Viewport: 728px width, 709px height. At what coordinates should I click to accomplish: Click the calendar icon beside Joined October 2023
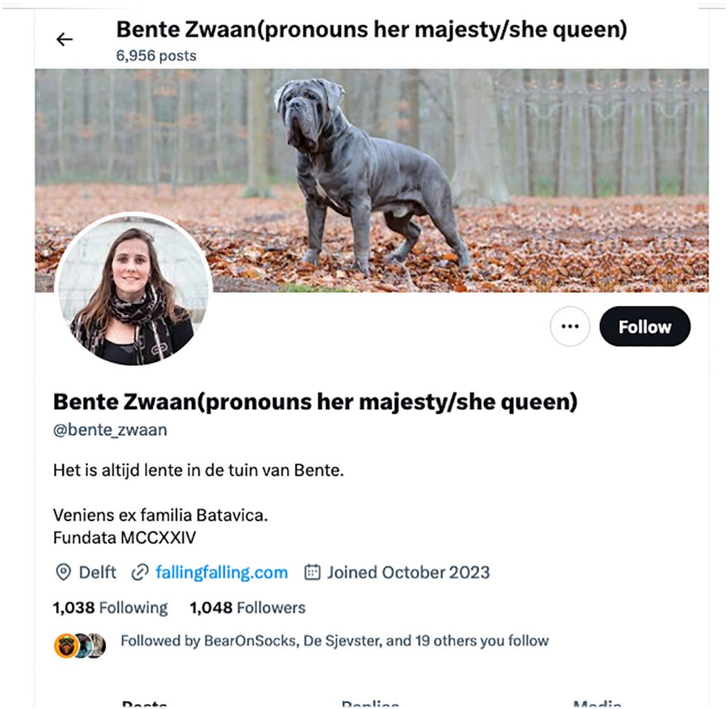pyautogui.click(x=313, y=572)
